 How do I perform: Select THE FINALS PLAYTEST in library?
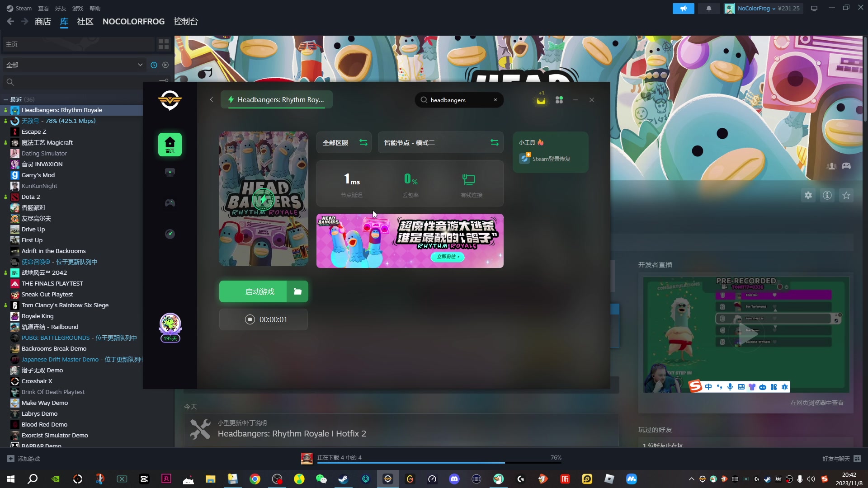(52, 283)
